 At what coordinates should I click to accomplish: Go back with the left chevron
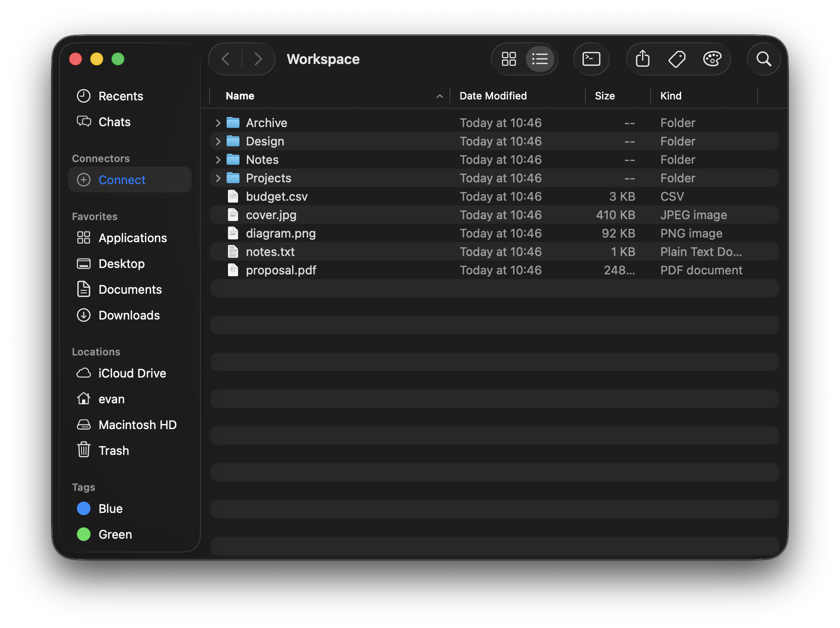click(x=225, y=59)
